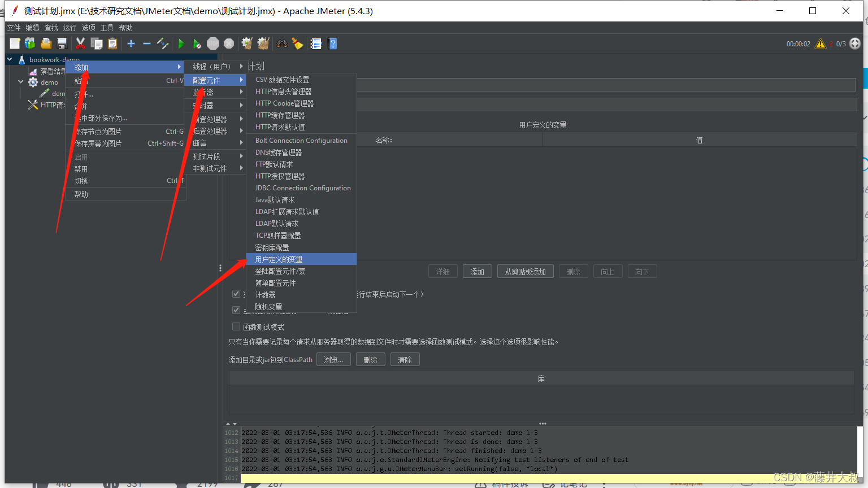
Task: Open the 选项 menu
Action: 88,28
